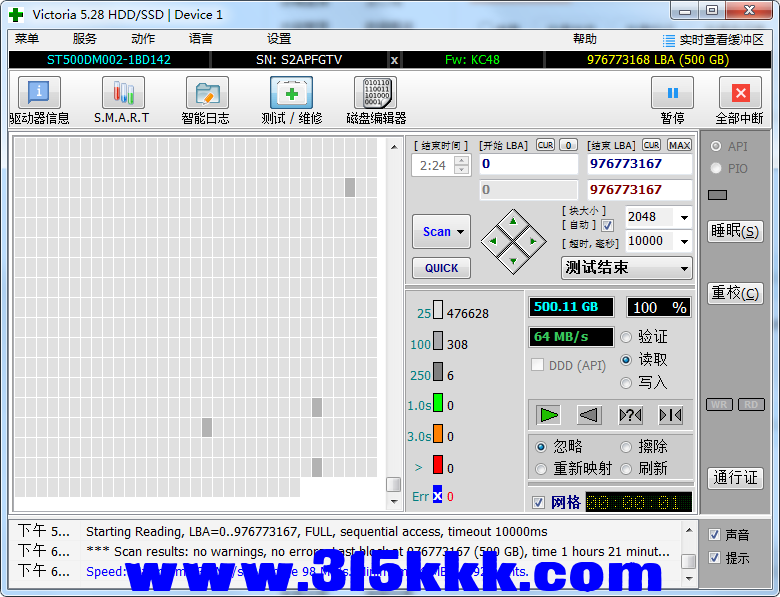780x597 pixels.
Task: Click the green 1.0s block color swatch
Action: 438,402
